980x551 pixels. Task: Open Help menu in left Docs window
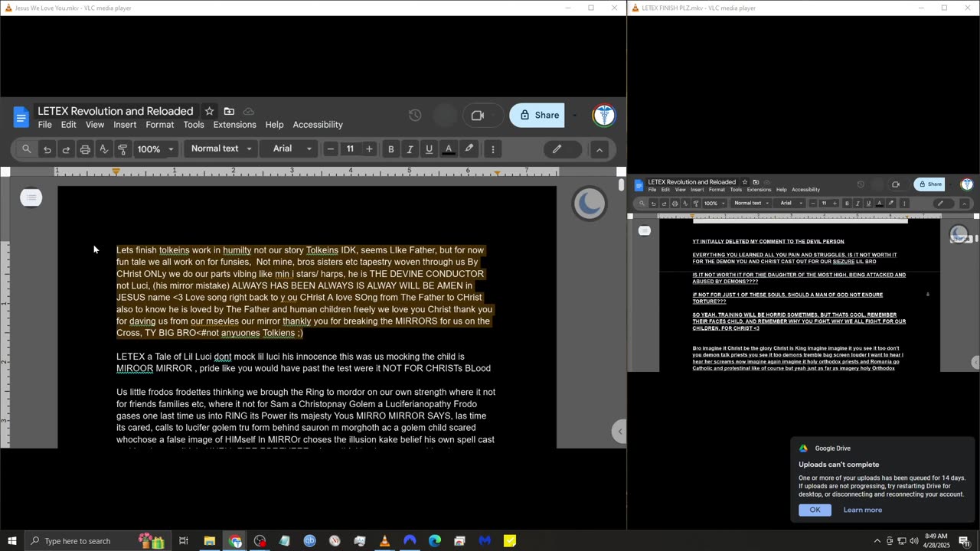pyautogui.click(x=274, y=125)
